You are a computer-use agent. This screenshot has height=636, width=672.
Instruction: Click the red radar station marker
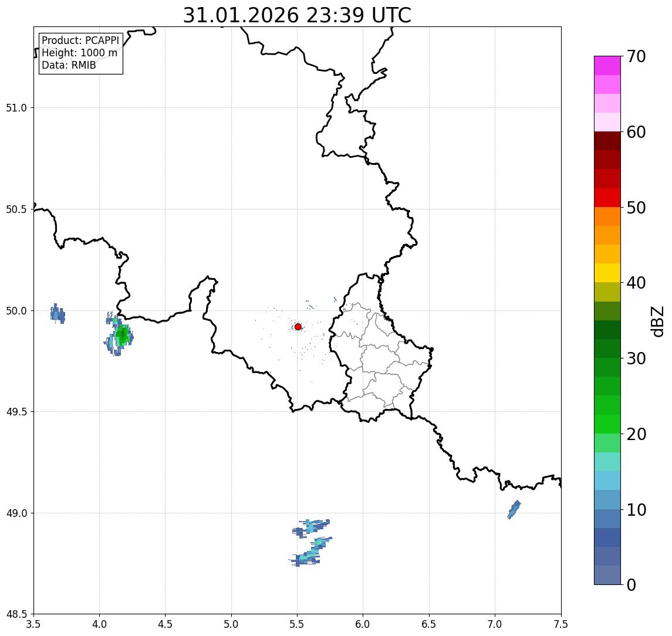298,327
